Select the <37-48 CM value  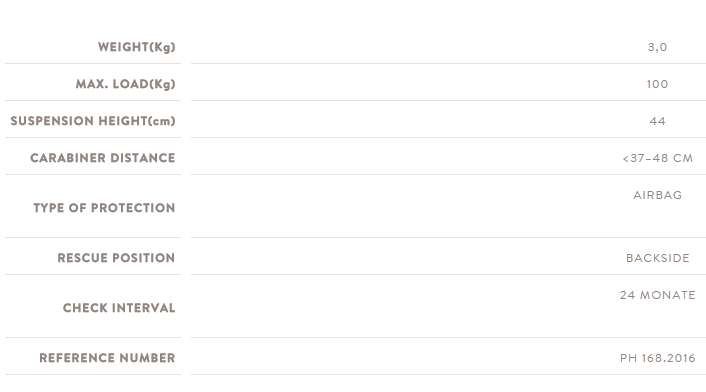[x=657, y=158]
